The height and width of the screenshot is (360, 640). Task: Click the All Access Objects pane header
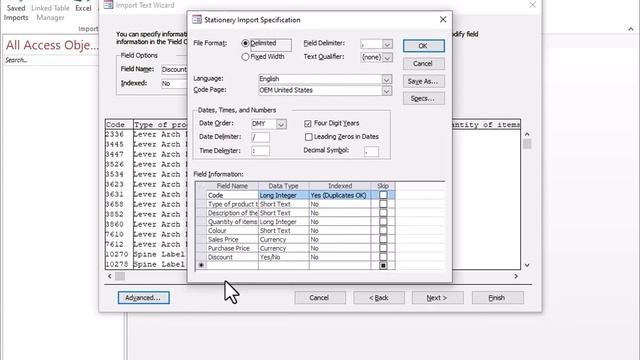(x=52, y=45)
